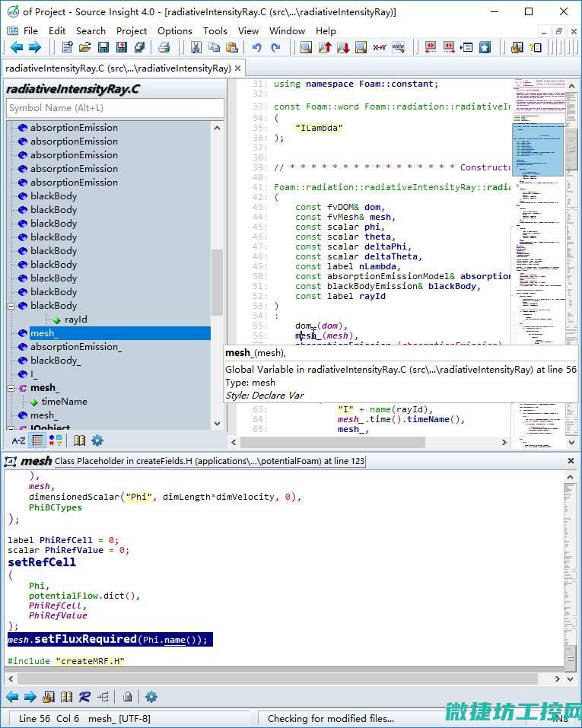Screen dimensions: 582x728
Task: Open the View menu
Action: pos(248,31)
